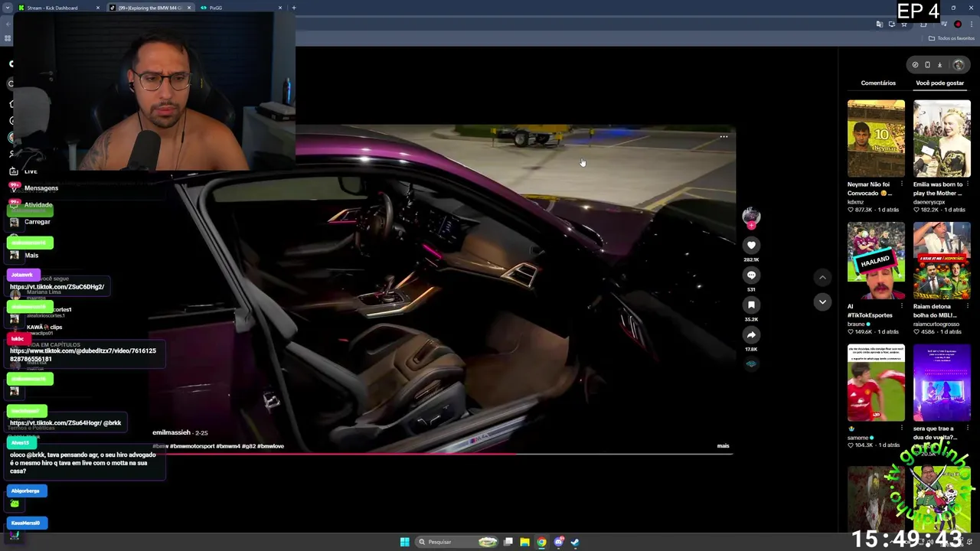Open raiamcurtoegrosso author name
Screen dimensions: 980x551
[x=936, y=324]
